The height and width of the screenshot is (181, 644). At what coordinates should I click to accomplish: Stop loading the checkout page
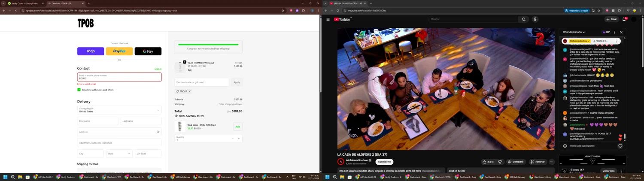[15, 10]
